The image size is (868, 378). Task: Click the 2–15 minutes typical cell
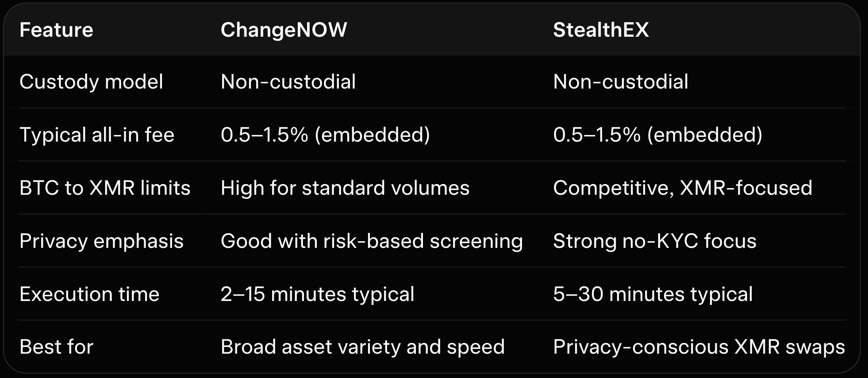coord(317,294)
